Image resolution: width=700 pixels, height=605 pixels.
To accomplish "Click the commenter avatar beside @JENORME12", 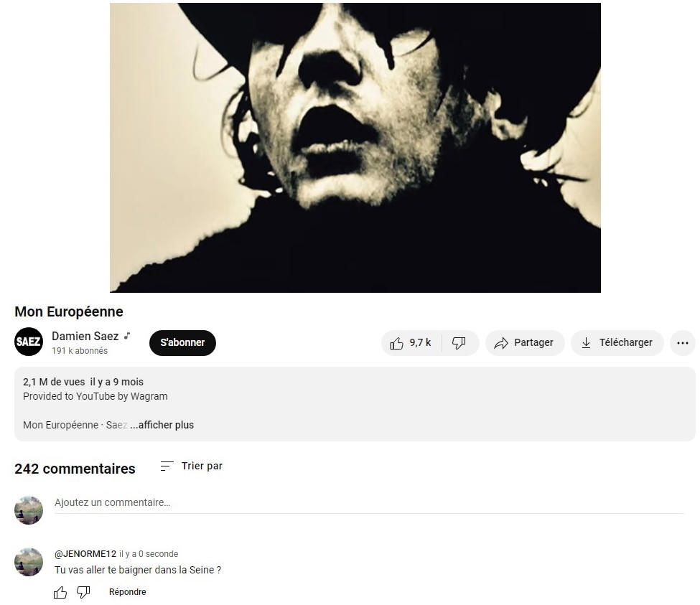I will 29,562.
